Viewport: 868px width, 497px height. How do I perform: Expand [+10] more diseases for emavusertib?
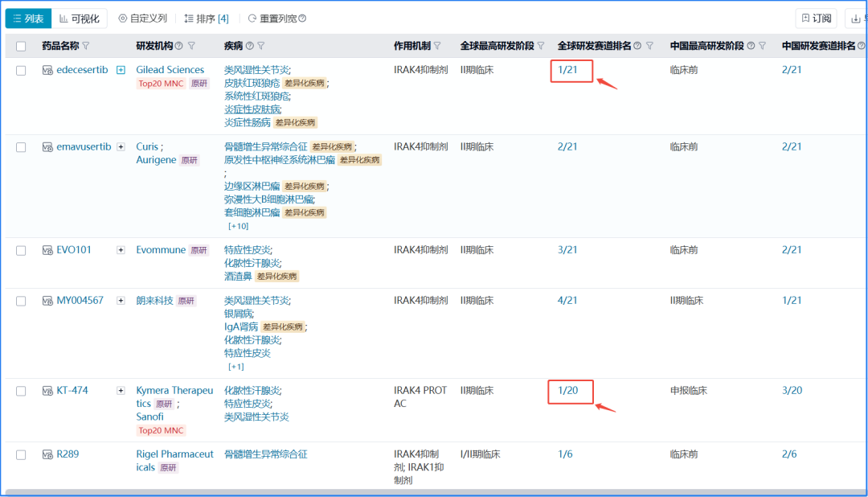[x=238, y=226]
